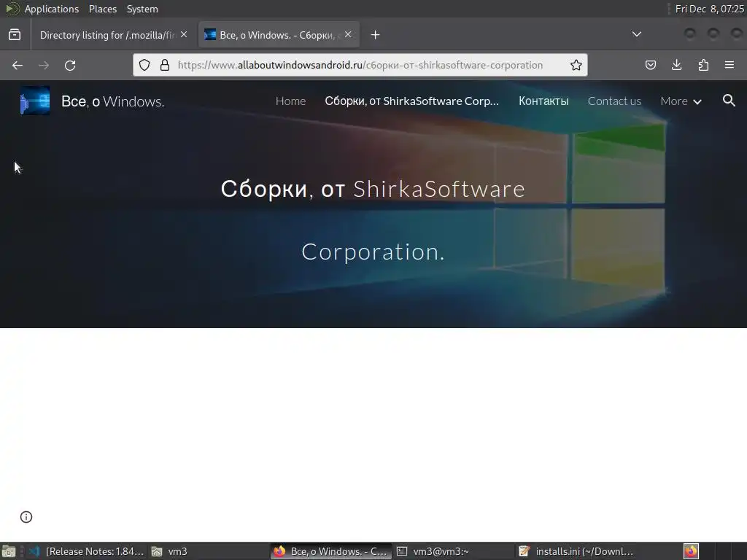747x560 pixels.
Task: Close the Directory listing tab
Action: (184, 34)
